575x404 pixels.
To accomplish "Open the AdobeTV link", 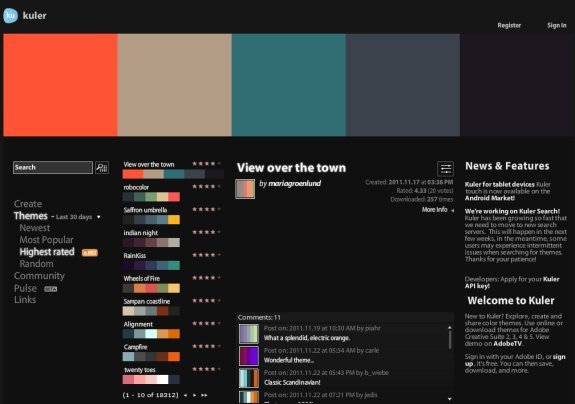I will (x=508, y=344).
